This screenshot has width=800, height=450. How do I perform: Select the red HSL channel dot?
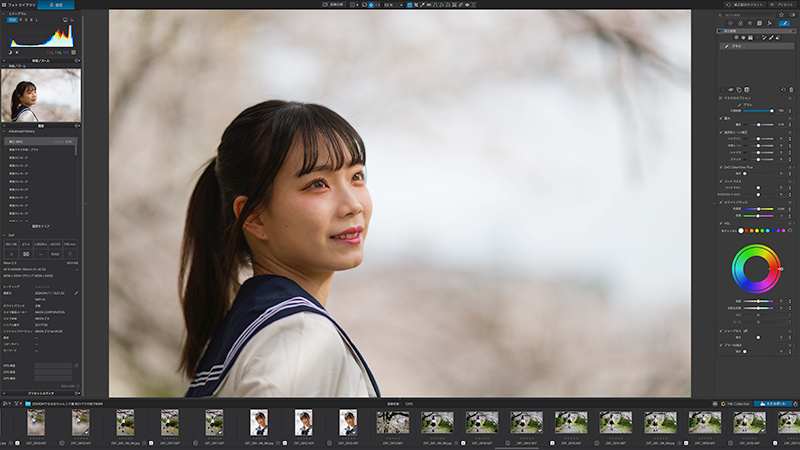point(746,231)
